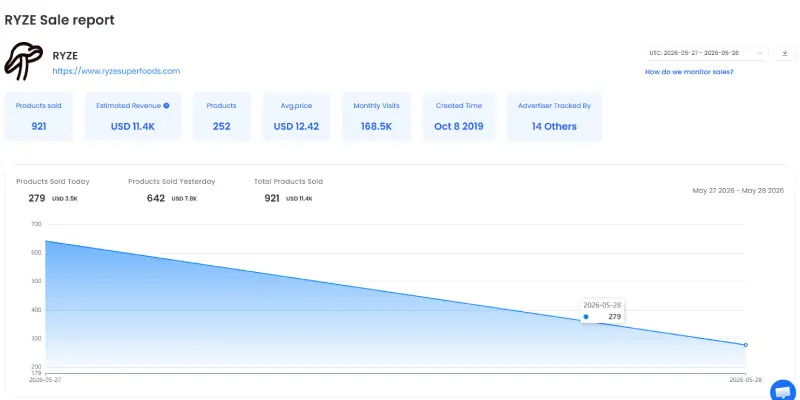The height and width of the screenshot is (400, 800).
Task: Click the Products sold 921 card
Action: (x=39, y=116)
